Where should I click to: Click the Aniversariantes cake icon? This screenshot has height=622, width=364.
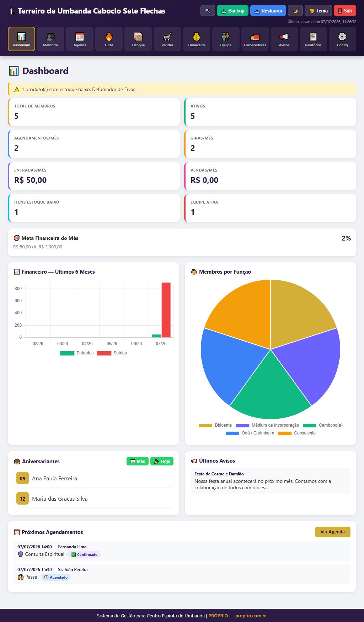17,462
